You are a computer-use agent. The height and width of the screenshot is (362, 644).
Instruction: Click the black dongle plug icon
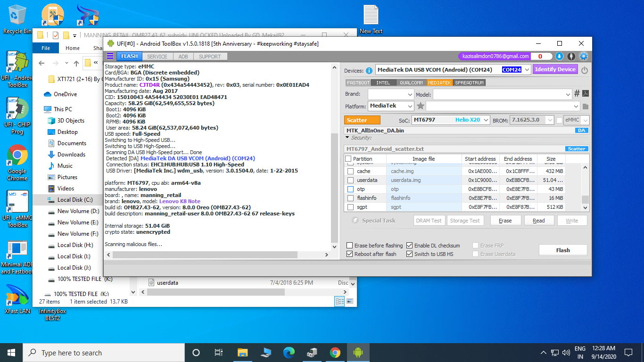pyautogui.click(x=571, y=56)
